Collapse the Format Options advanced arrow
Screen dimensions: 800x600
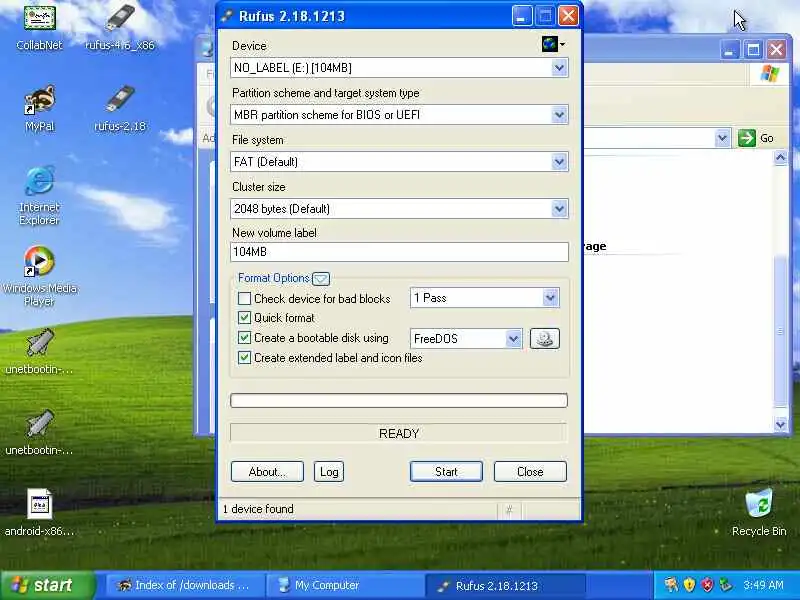tap(321, 279)
